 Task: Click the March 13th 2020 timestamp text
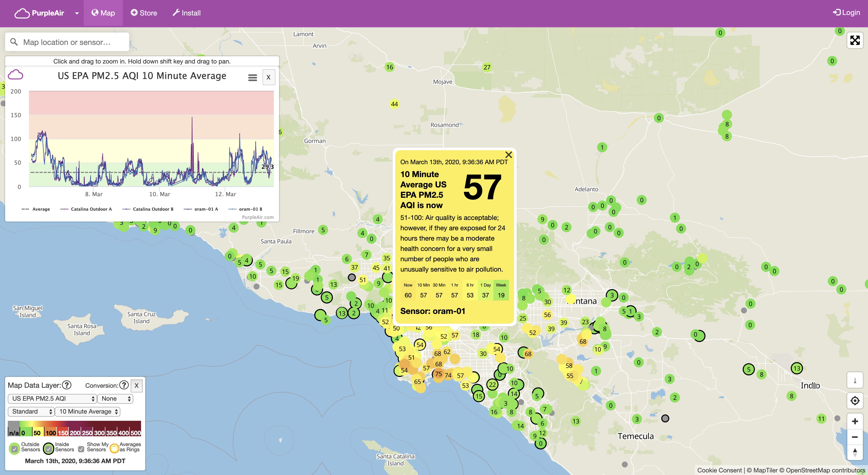coord(75,461)
